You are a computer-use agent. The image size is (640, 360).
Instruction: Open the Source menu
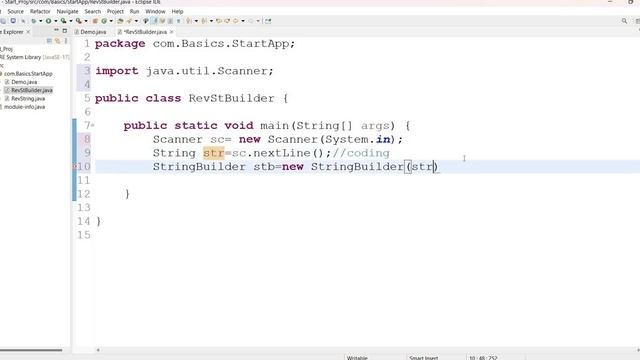tap(16, 11)
